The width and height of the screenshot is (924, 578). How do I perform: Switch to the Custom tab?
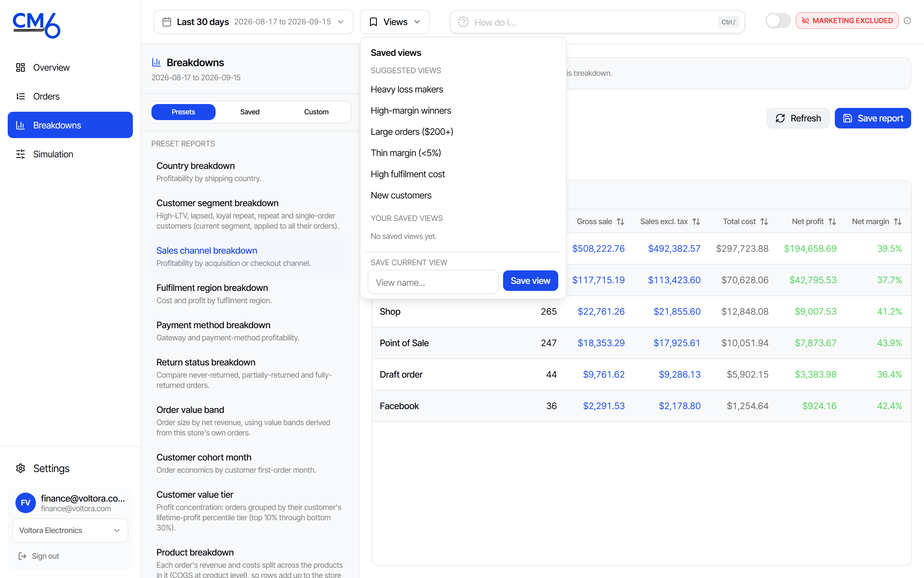pos(316,112)
